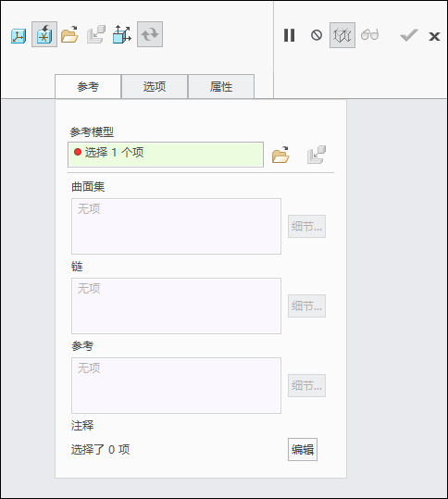448x499 pixels.
Task: Select the box with axes placement icon
Action: coord(122,34)
